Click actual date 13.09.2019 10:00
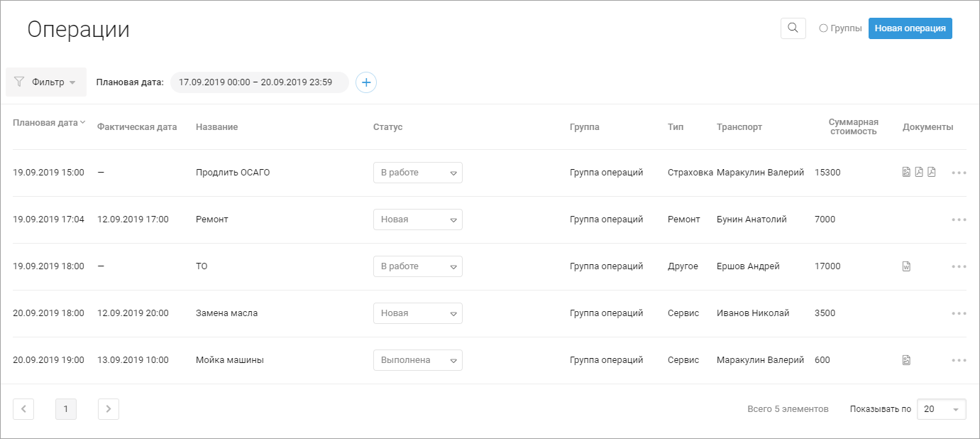This screenshot has width=980, height=439. [x=133, y=360]
